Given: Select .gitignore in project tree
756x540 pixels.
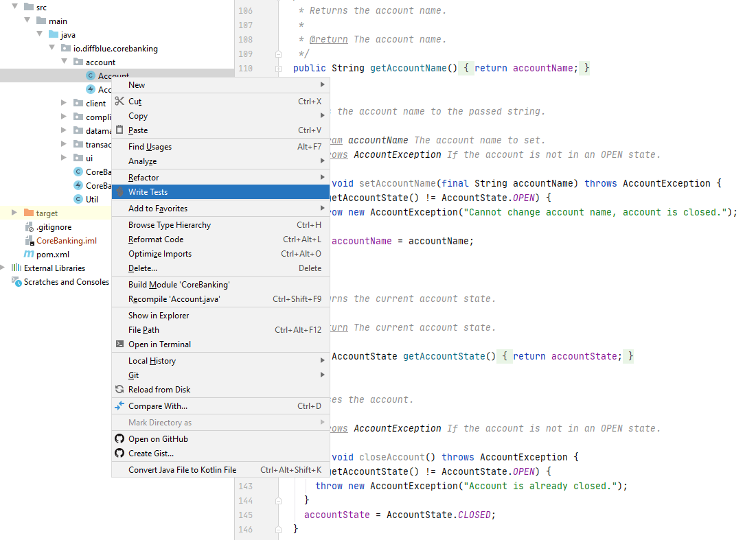Looking at the screenshot, I should [54, 227].
